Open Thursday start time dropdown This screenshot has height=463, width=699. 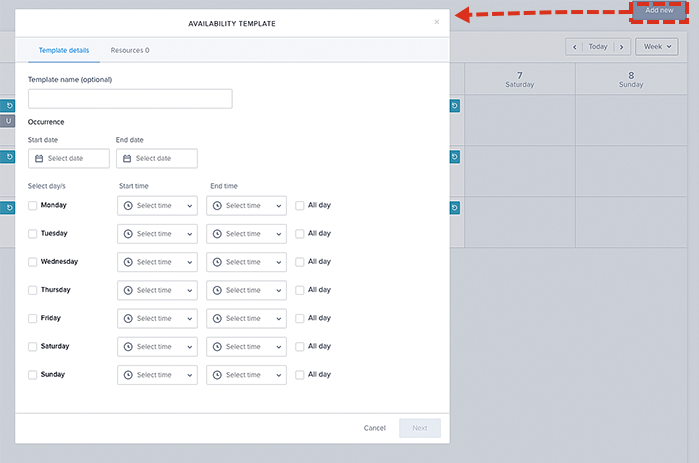pos(157,290)
